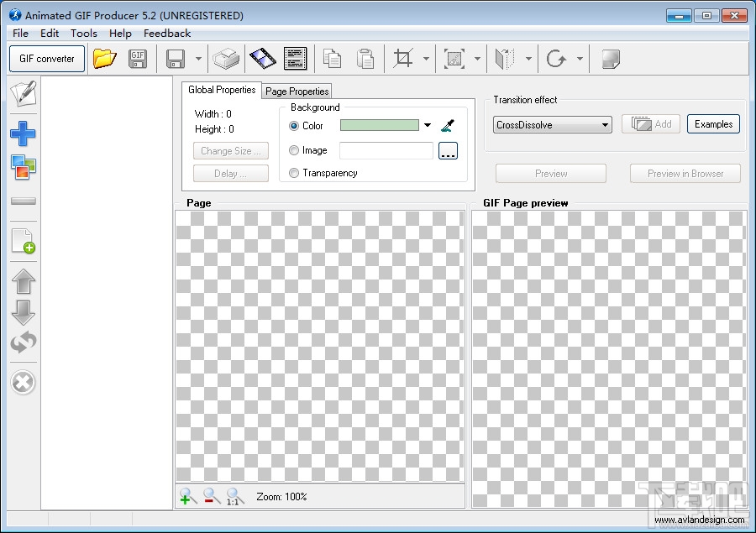Screen dimensions: 756x533
Task: Click the round delete X icon
Action: point(23,383)
